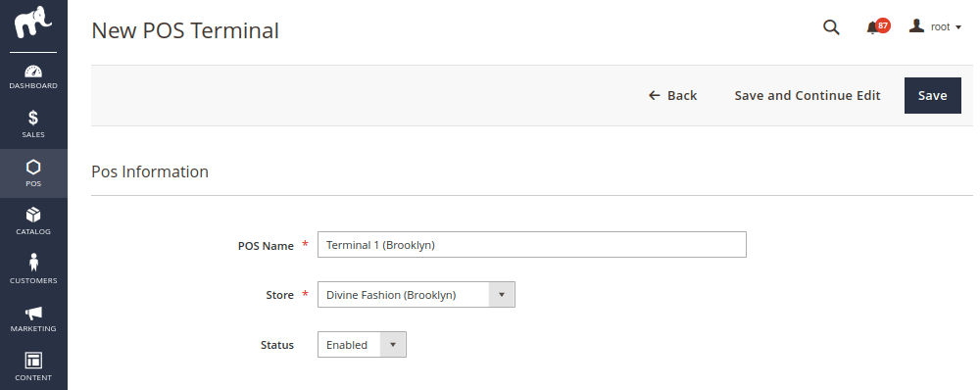980x390 pixels.
Task: Click the New POS Terminal page title
Action: 185,30
